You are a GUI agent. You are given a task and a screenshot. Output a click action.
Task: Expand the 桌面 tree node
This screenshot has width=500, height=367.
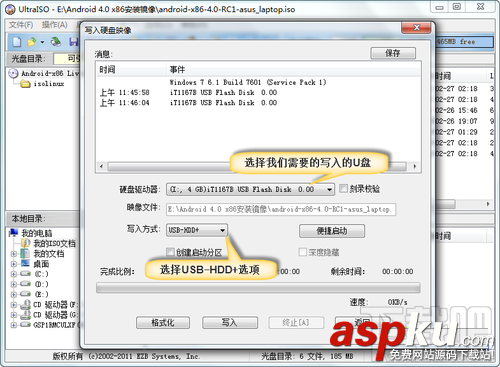14,264
